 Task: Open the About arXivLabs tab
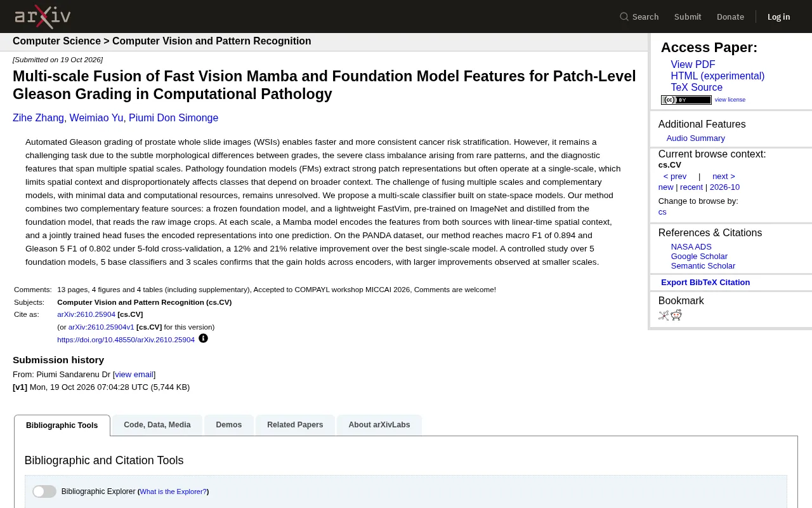[x=379, y=425]
